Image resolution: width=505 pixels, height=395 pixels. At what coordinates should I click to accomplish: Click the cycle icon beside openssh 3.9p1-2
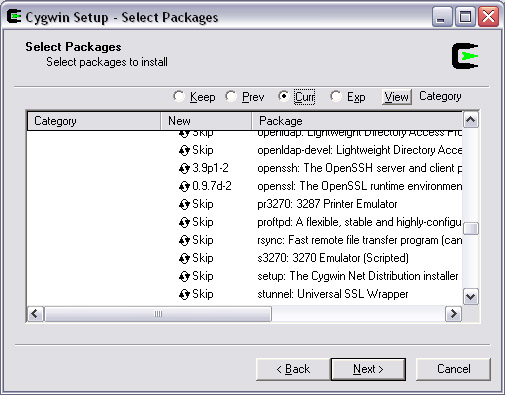click(184, 169)
